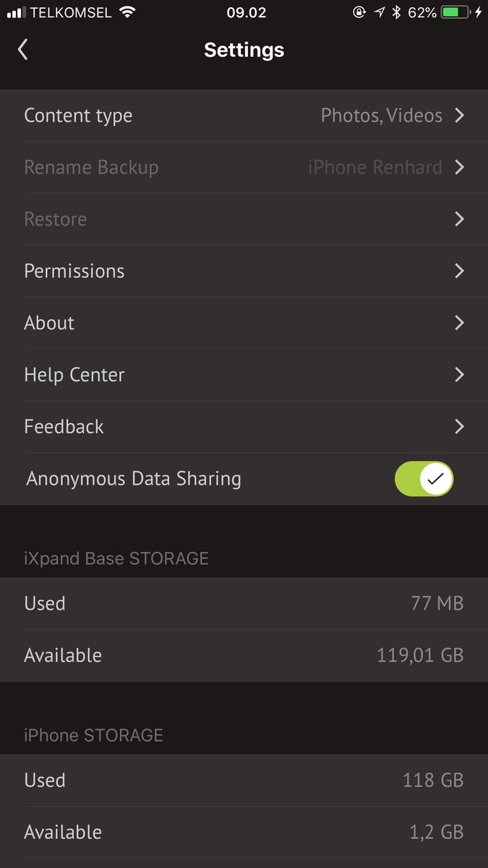488x868 pixels.
Task: Tap the Wi-Fi status icon
Action: point(128,13)
